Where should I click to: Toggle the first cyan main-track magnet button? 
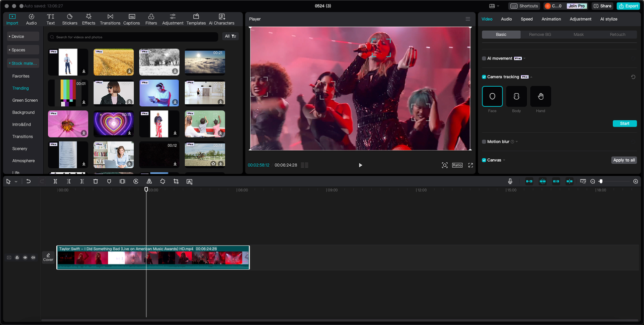tap(529, 181)
